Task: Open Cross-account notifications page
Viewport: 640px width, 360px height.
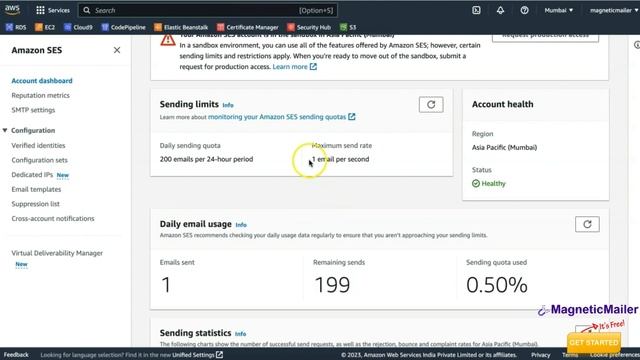Action: point(53,218)
